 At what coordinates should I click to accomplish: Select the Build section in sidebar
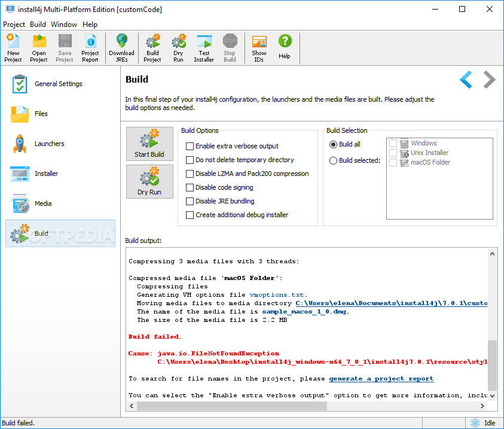[60, 233]
